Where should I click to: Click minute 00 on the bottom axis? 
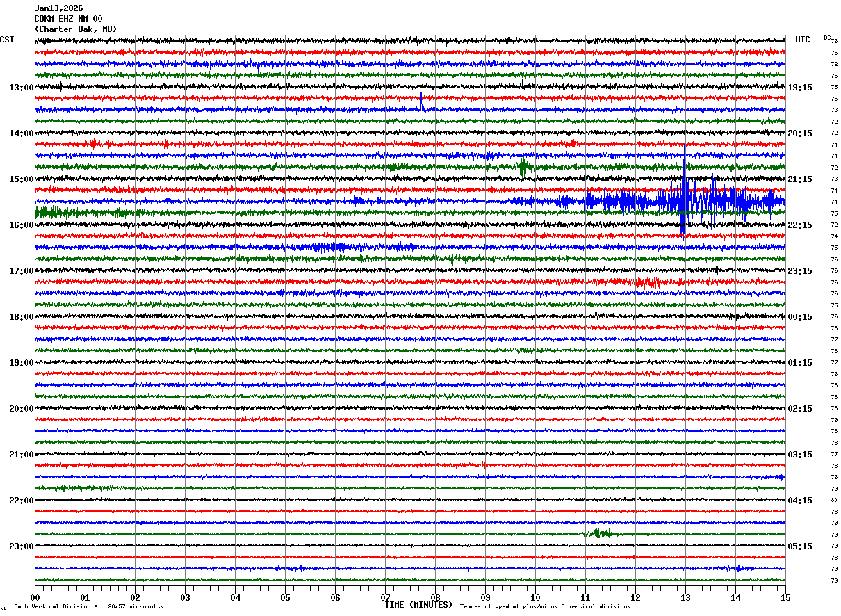click(35, 598)
